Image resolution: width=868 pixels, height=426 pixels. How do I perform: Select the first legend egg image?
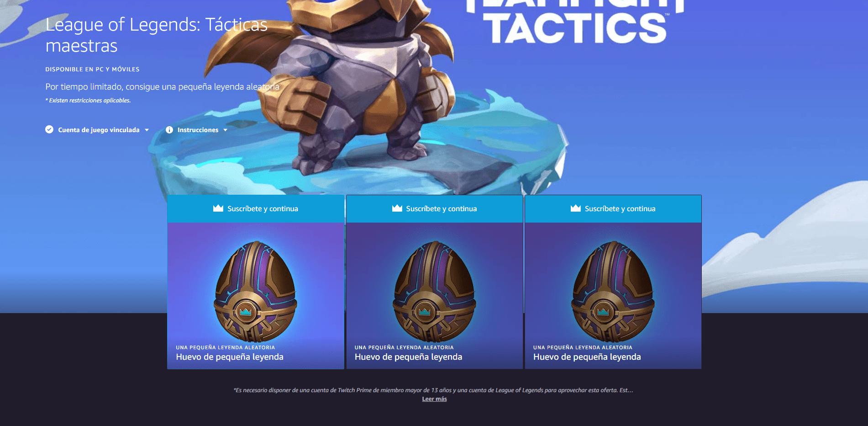click(x=256, y=292)
